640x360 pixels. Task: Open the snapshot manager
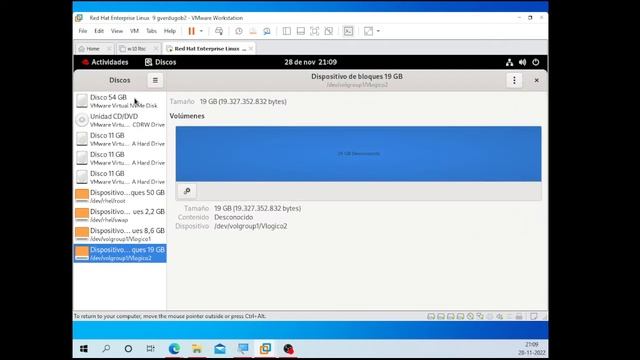point(267,31)
